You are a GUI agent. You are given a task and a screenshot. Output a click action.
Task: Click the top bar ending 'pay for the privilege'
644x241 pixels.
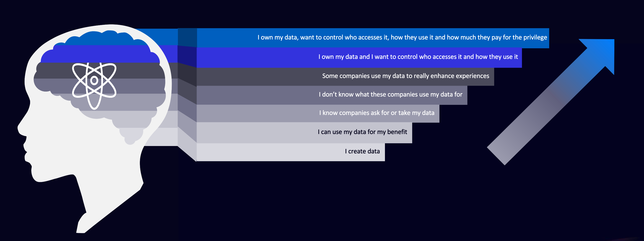(x=373, y=38)
